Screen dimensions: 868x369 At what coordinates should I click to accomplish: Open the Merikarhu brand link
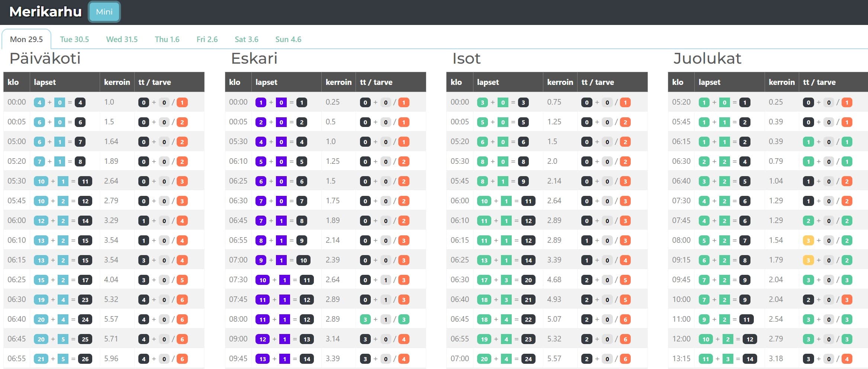click(45, 12)
